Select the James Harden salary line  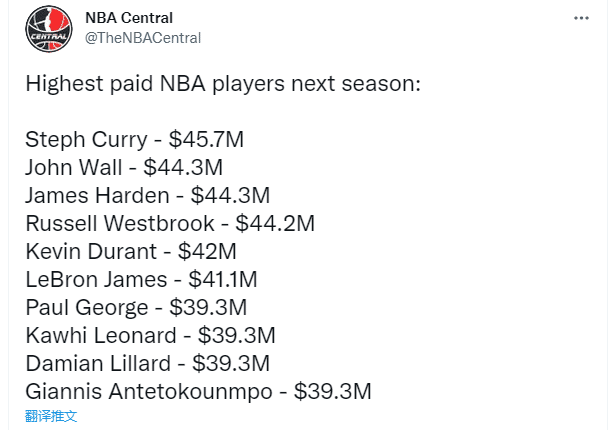coord(147,195)
